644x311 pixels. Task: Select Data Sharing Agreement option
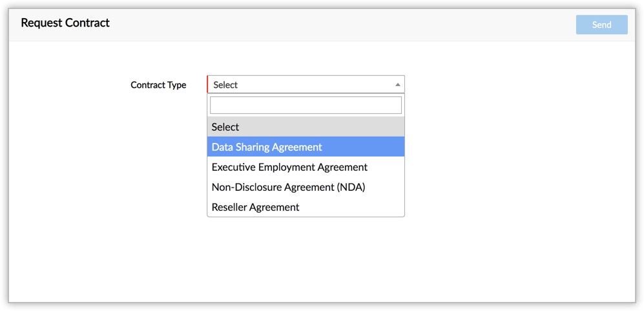[306, 147]
